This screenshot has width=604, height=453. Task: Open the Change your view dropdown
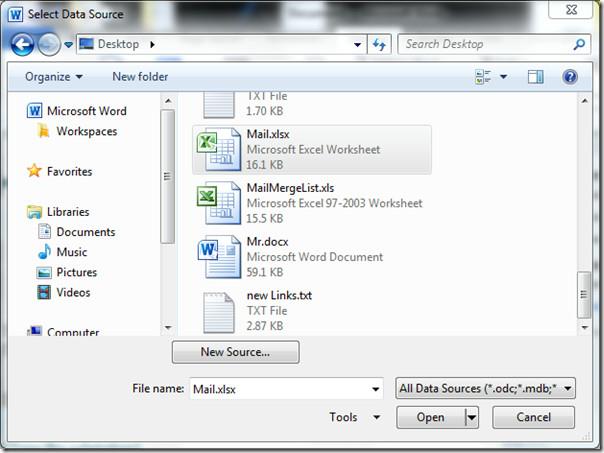coord(503,77)
